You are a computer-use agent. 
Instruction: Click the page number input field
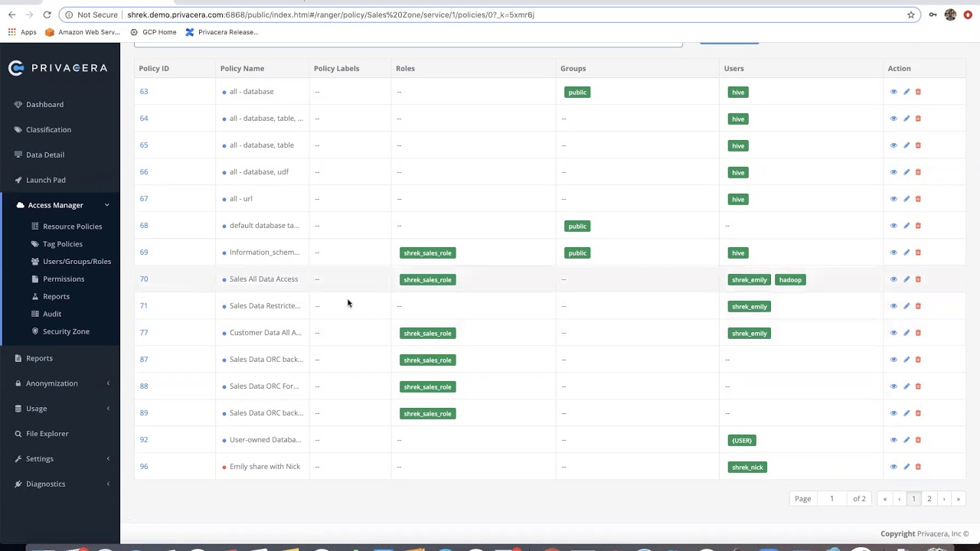[831, 499]
